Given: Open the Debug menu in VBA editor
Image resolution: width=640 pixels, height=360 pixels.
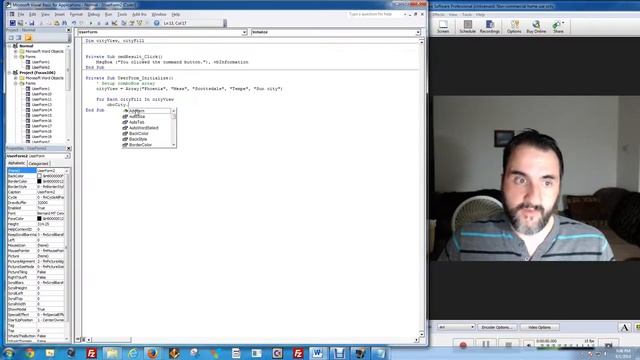Looking at the screenshot, I should click(x=93, y=14).
